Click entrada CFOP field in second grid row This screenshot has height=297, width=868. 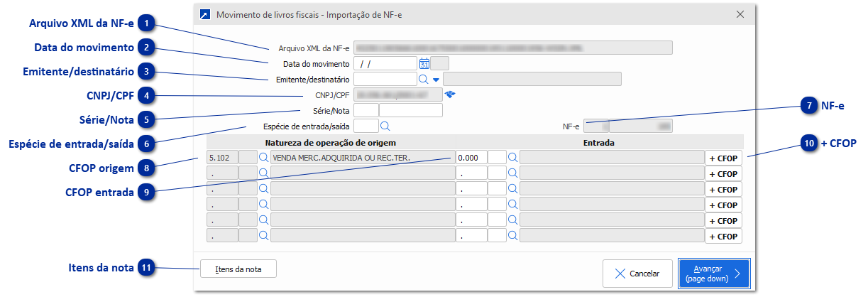coord(472,173)
